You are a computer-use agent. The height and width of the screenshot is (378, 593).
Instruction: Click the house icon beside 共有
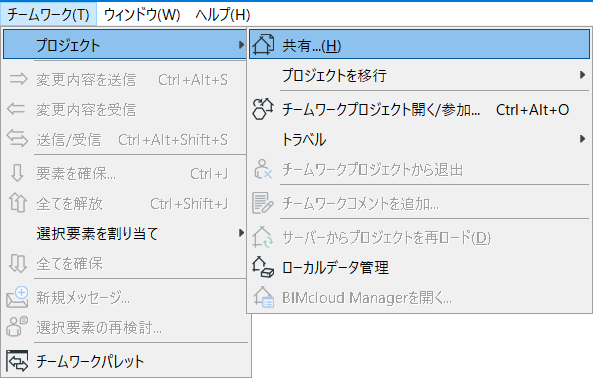[x=263, y=45]
